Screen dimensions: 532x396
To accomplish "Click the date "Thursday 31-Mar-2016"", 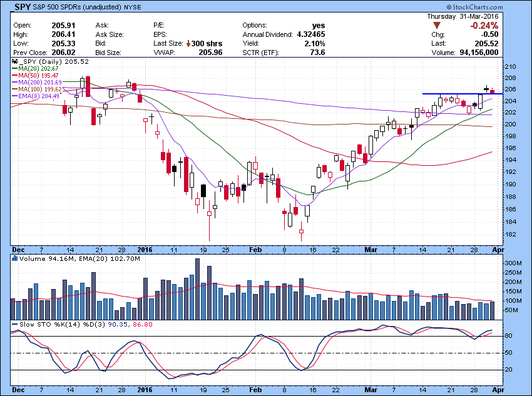I will click(463, 17).
